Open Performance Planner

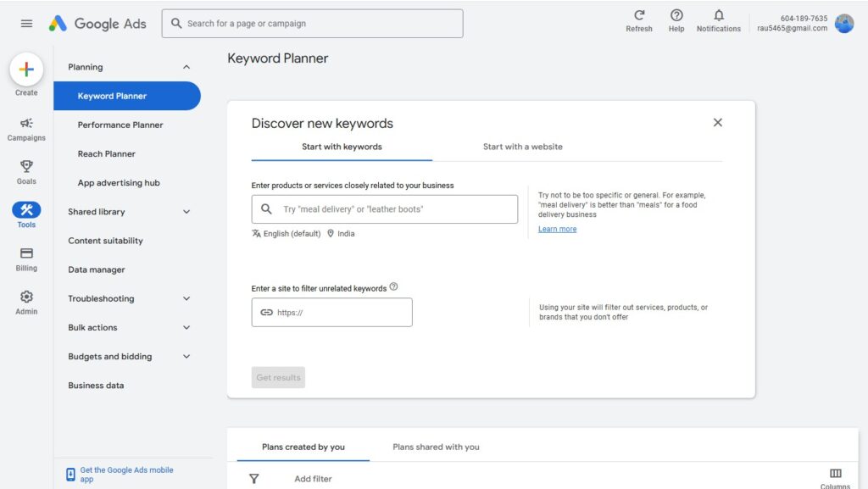pos(120,125)
